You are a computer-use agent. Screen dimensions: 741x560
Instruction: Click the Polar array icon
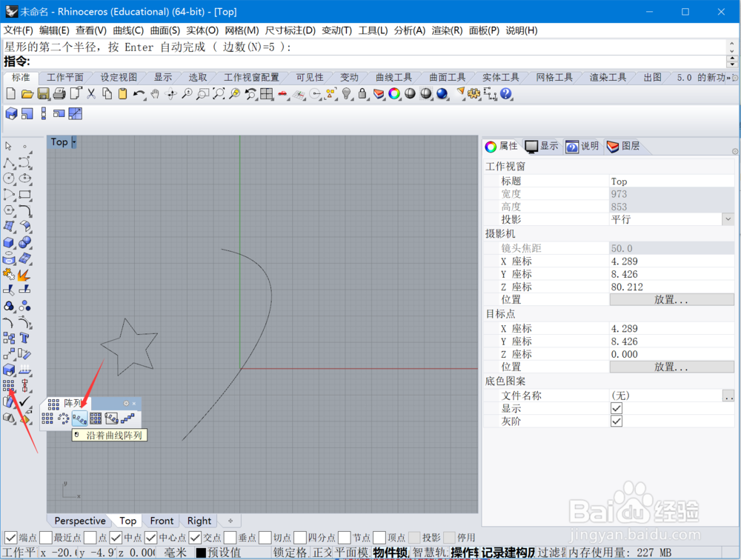[63, 419]
